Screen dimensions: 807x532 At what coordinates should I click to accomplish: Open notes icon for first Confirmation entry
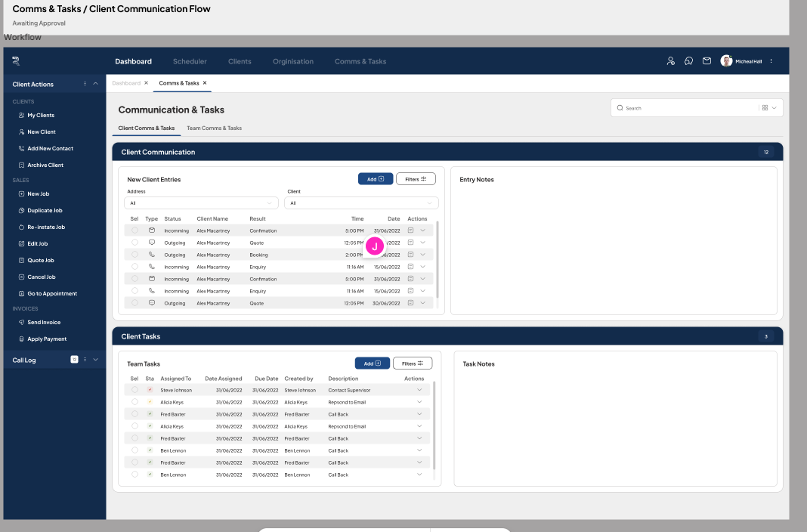click(410, 230)
